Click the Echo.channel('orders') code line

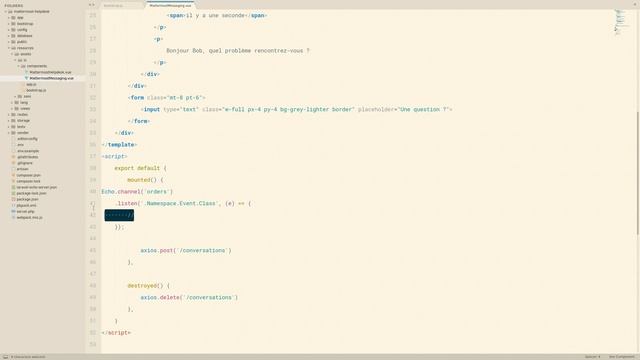137,192
